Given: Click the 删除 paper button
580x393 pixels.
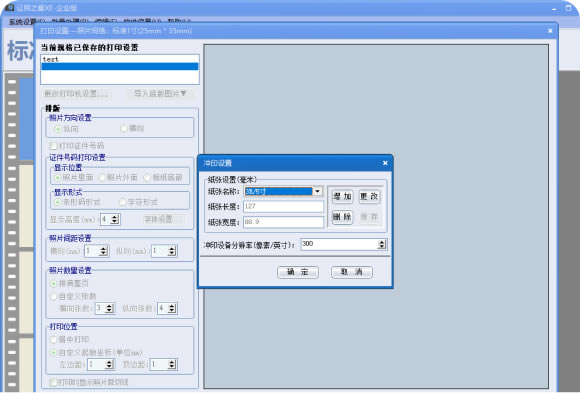Looking at the screenshot, I should [342, 217].
